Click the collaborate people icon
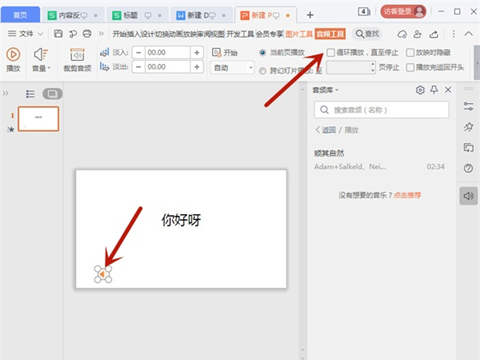Screen dimensions: 480x360 tap(417, 34)
